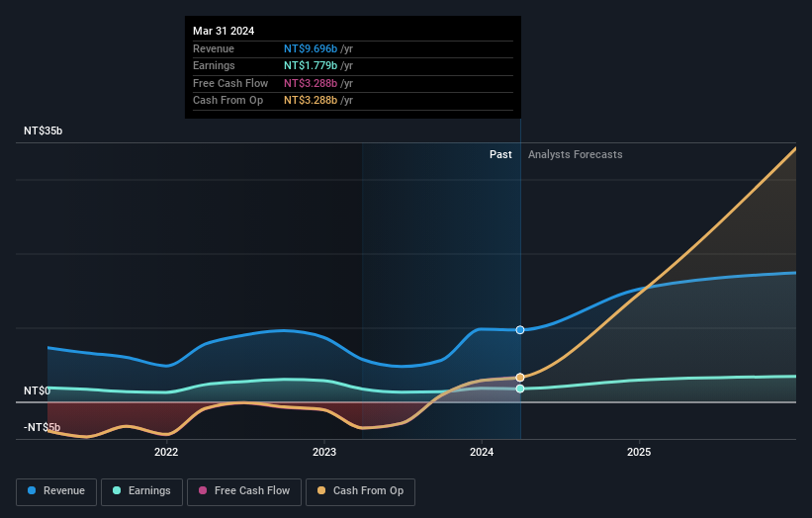The image size is (812, 518).
Task: Click the teal Earnings legend dot
Action: (117, 490)
